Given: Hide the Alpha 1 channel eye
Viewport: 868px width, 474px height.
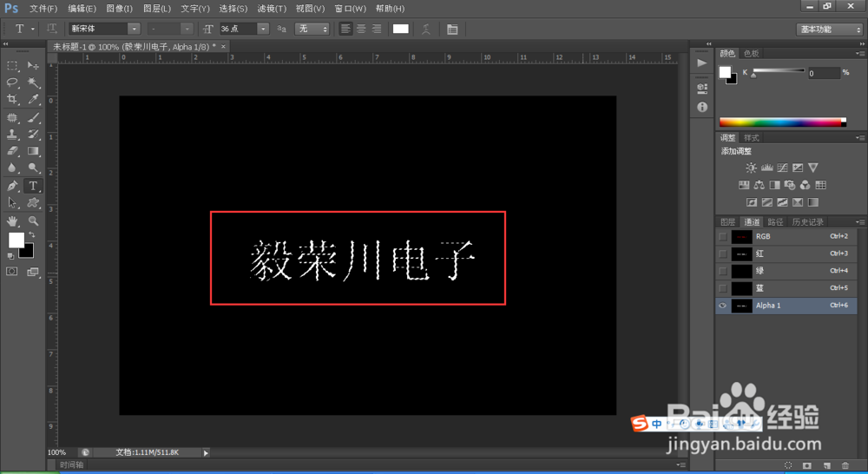Looking at the screenshot, I should (723, 305).
